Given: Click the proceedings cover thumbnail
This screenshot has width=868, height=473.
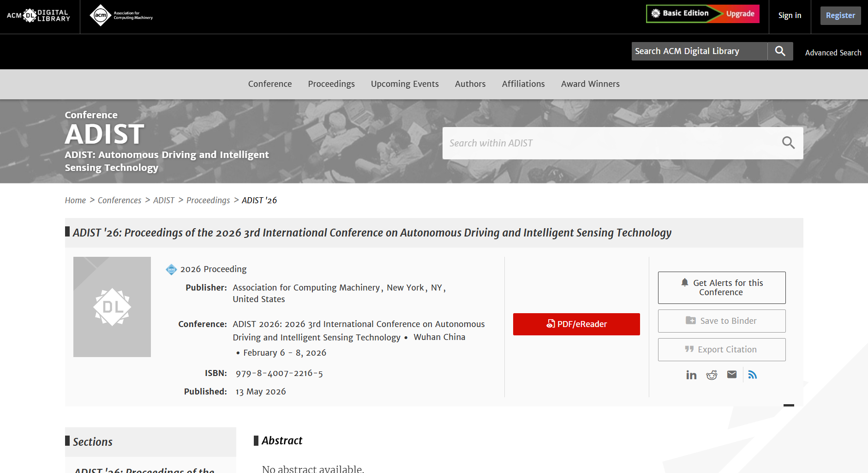Looking at the screenshot, I should (x=112, y=307).
